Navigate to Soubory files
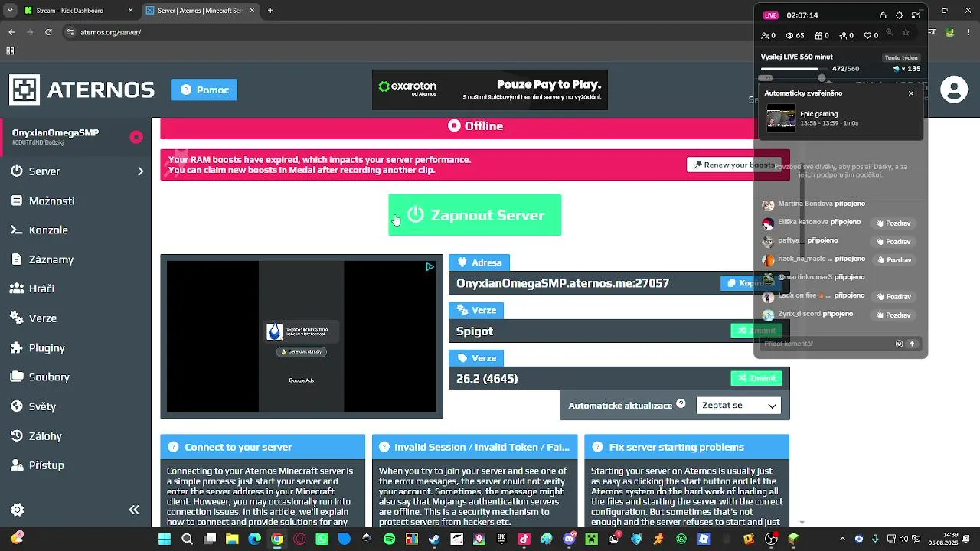 point(49,377)
